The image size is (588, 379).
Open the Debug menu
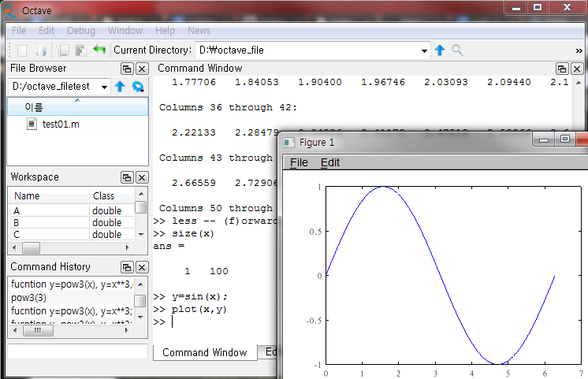tap(81, 31)
